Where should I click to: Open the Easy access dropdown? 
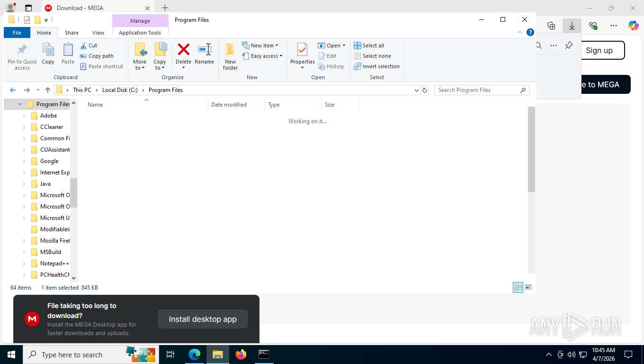262,56
